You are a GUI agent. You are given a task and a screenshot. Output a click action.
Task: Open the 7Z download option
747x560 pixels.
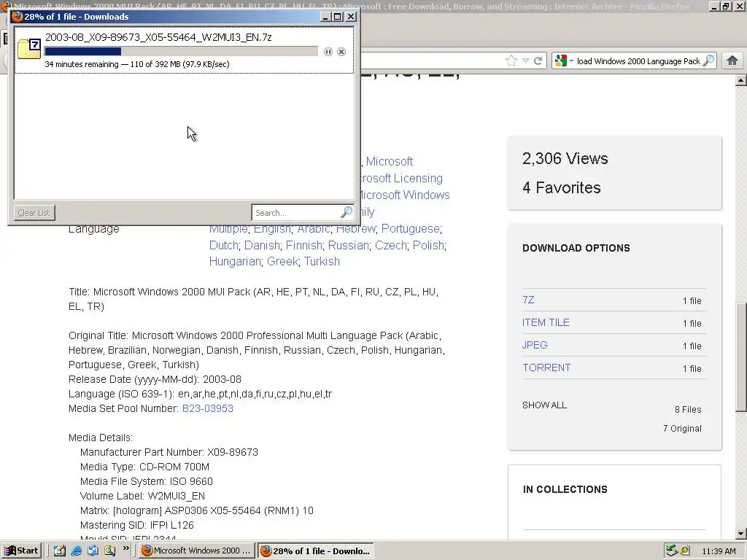tap(528, 300)
